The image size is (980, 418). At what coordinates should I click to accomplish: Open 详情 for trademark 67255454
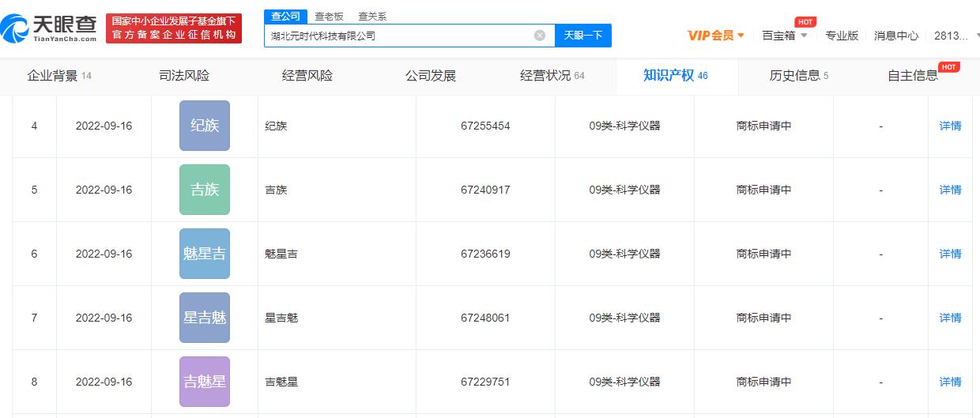coord(950,126)
